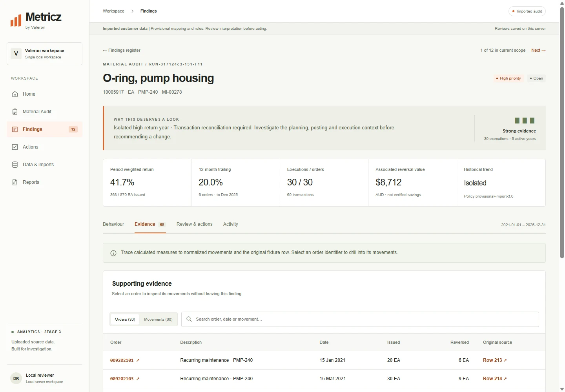Go to the Next finding

(x=538, y=50)
